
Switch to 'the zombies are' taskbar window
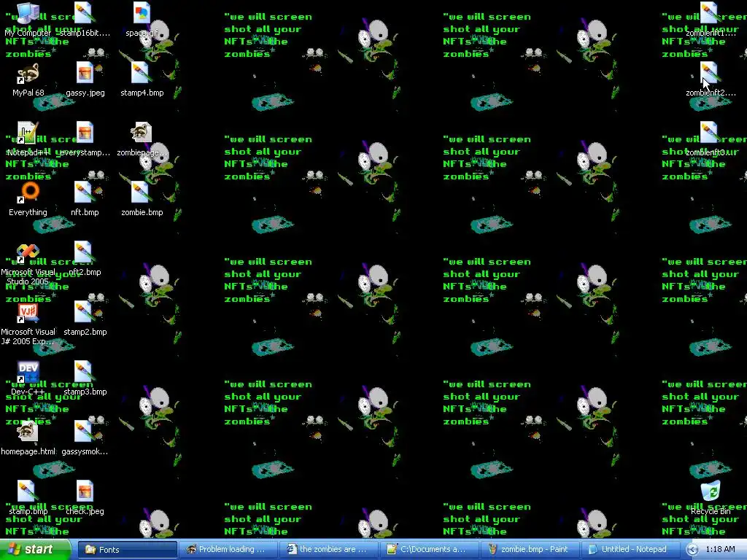329,550
